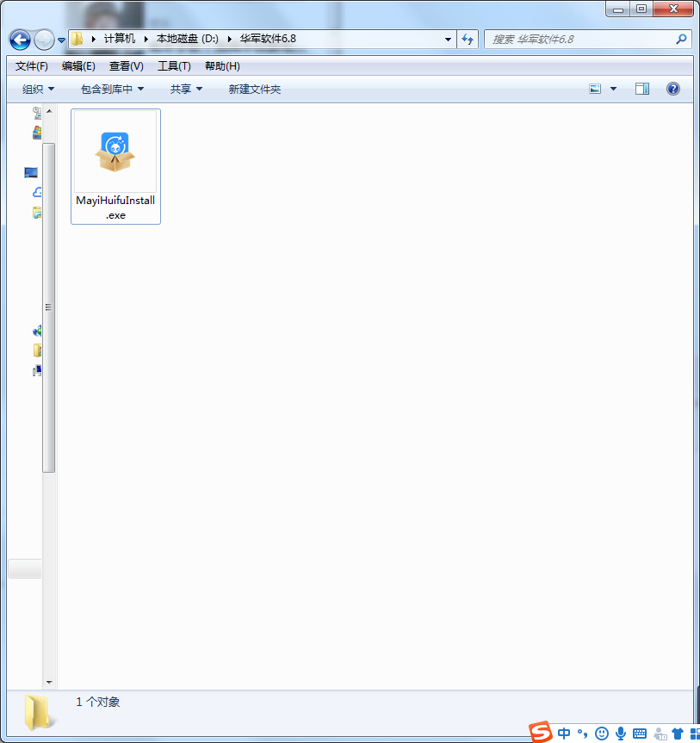700x743 pixels.
Task: Open the Sogou toolbox grid icon
Action: pos(695,734)
